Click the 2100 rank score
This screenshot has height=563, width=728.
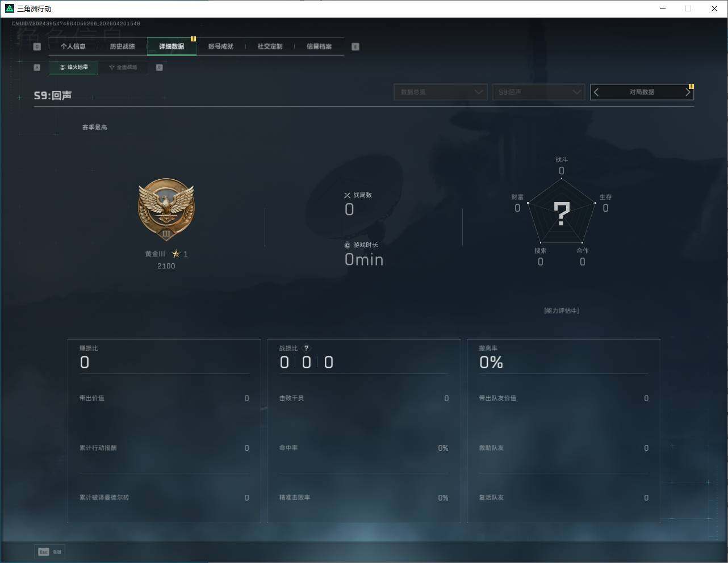(x=166, y=266)
